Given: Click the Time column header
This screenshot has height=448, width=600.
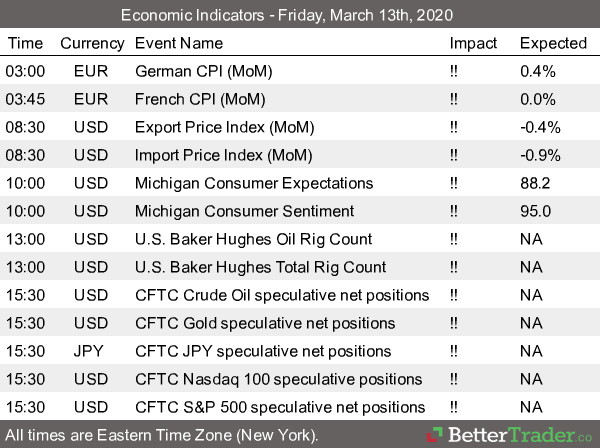Looking at the screenshot, I should [x=26, y=43].
